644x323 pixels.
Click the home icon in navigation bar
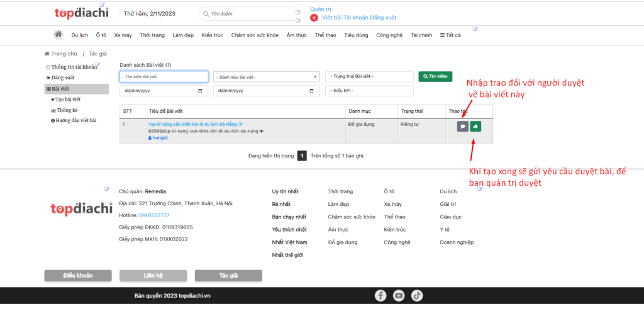point(58,35)
